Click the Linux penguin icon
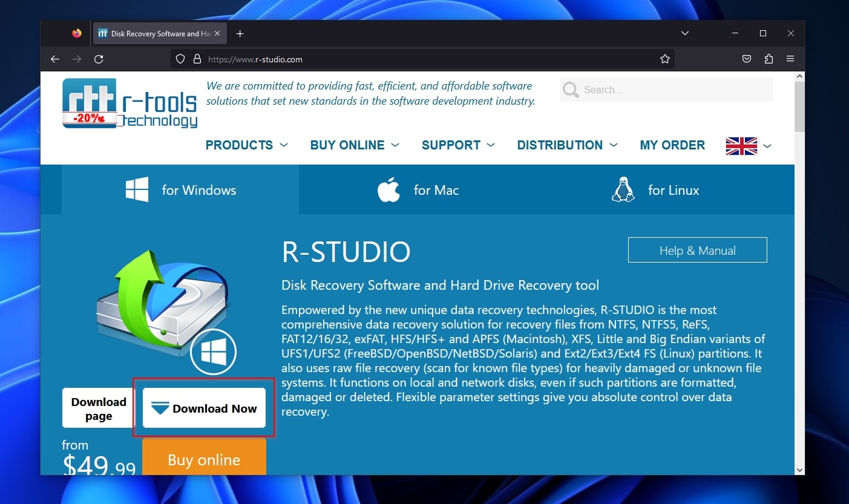 pyautogui.click(x=623, y=189)
